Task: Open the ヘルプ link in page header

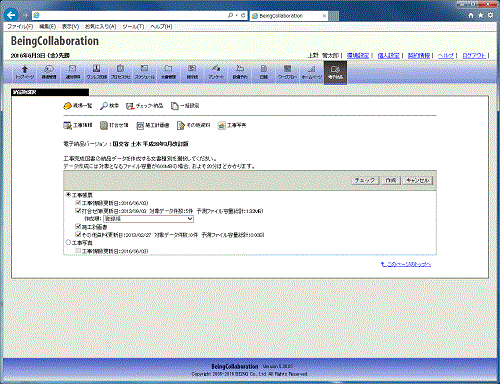Action: point(446,56)
